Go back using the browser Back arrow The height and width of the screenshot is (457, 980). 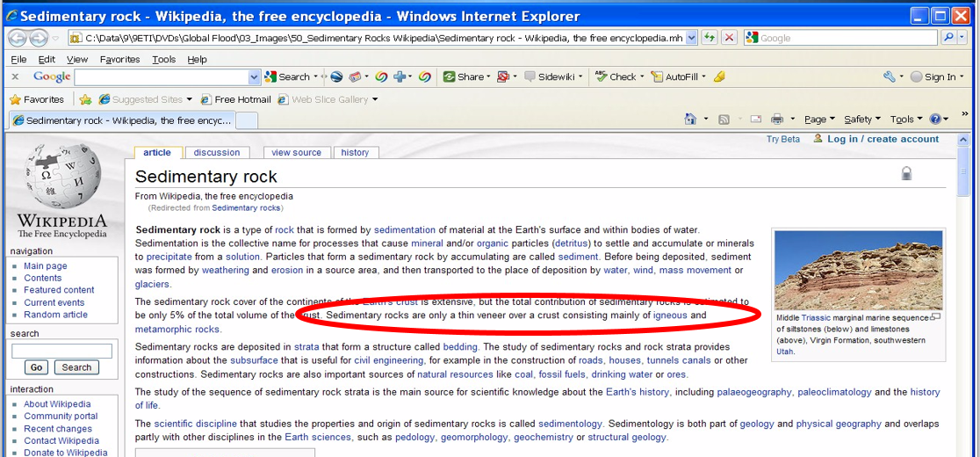click(x=18, y=38)
